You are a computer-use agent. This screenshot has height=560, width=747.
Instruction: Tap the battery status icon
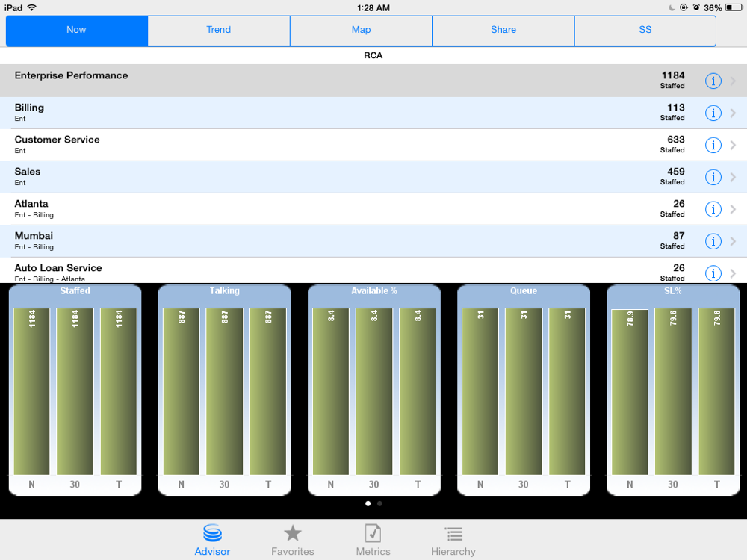[734, 7]
